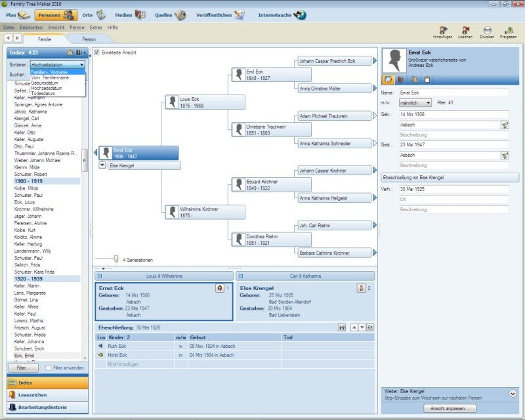Viewport: 525px width, 420px height.
Task: Switch to the Orte workspace
Action: pos(94,15)
